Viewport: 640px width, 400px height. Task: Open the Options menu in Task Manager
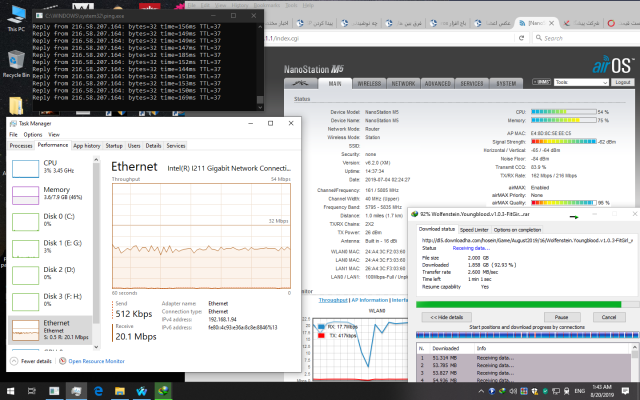click(x=34, y=134)
